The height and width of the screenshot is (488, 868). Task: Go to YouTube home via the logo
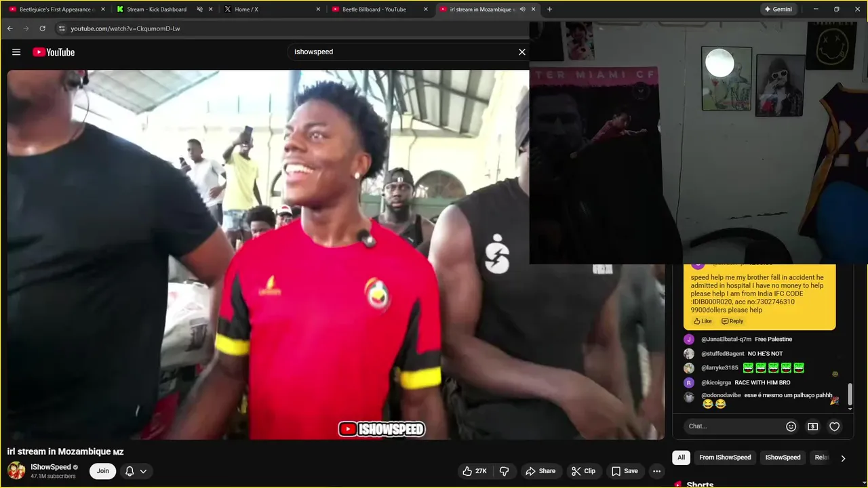tap(54, 52)
